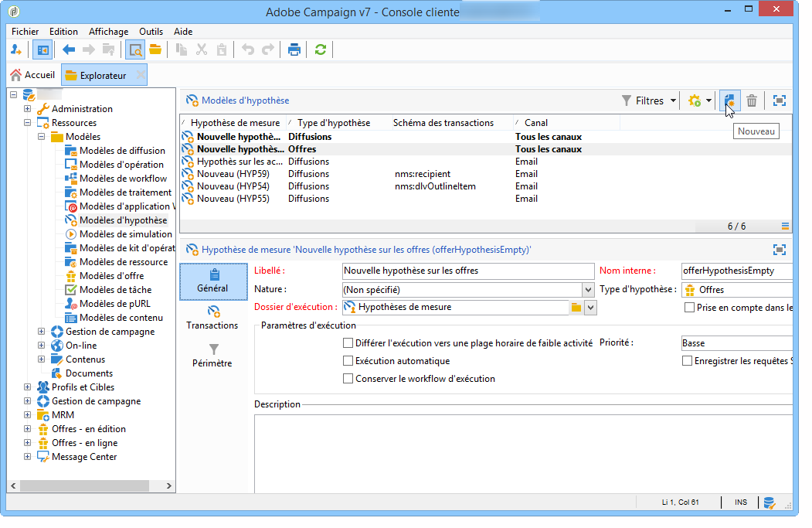Click the delete trash icon in list toolbar
This screenshot has height=528, width=812.
point(752,100)
